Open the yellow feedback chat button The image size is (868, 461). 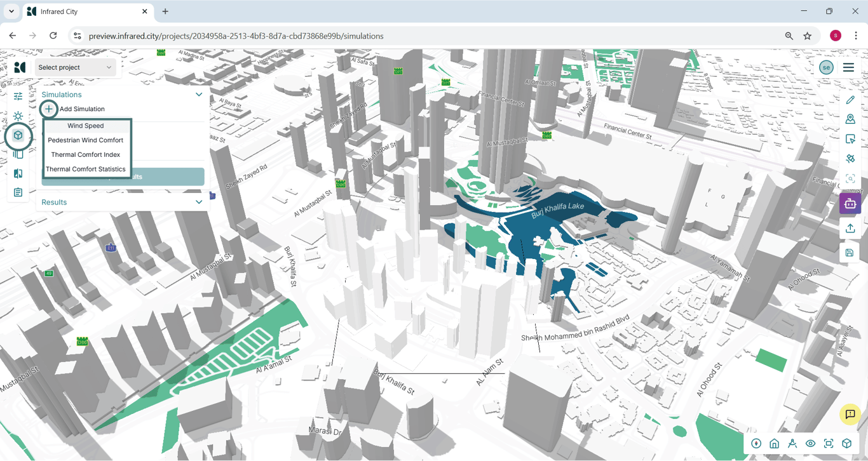850,414
